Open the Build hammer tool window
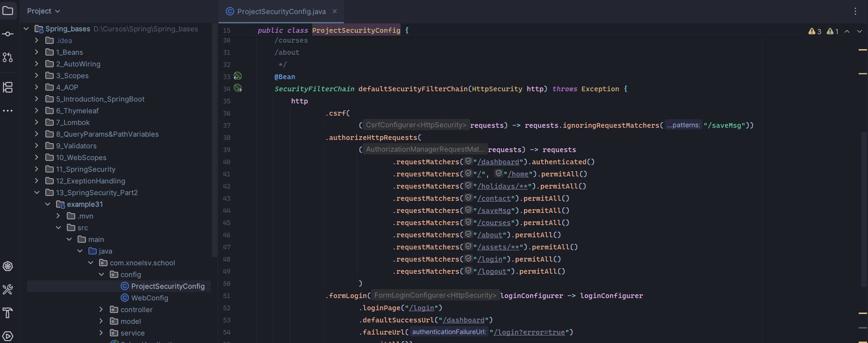Viewport: 868px width, 343px height. tap(8, 313)
